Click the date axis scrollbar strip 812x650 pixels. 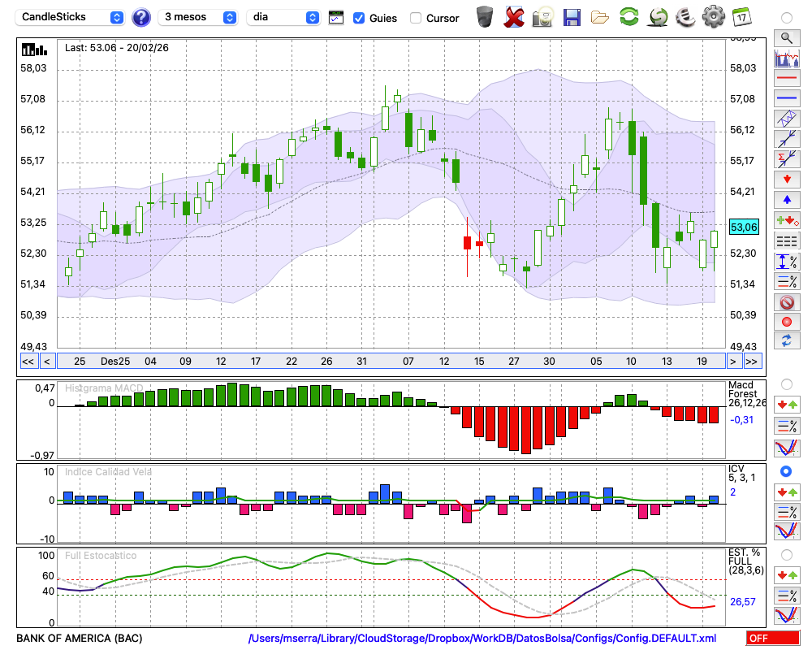coord(391,362)
